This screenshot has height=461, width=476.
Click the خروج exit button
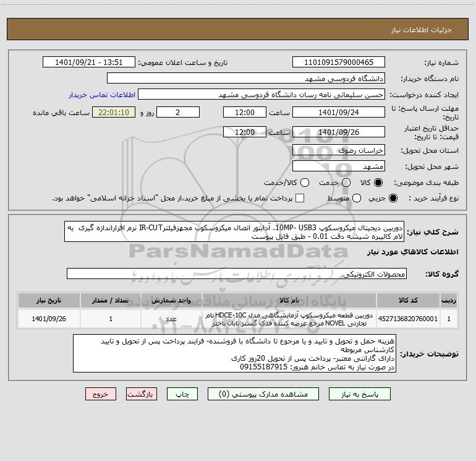pyautogui.click(x=101, y=394)
